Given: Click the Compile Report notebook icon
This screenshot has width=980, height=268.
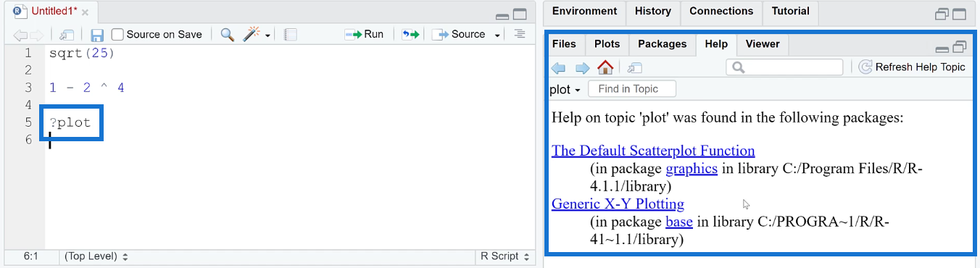Looking at the screenshot, I should click(290, 35).
